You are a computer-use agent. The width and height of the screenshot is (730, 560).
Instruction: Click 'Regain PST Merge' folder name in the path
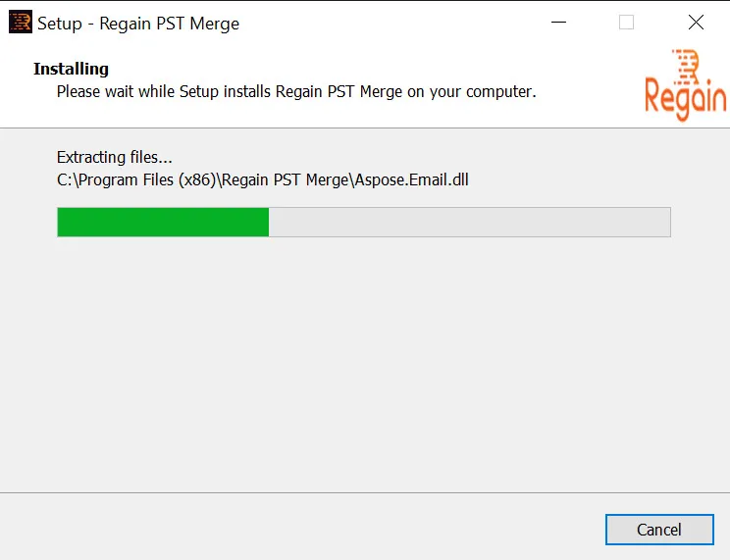click(x=285, y=179)
